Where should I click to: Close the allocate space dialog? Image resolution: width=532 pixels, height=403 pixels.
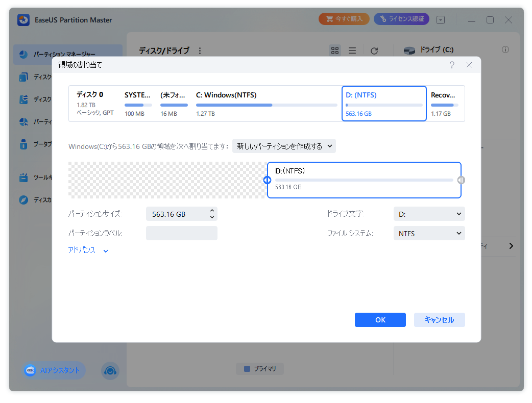[469, 65]
